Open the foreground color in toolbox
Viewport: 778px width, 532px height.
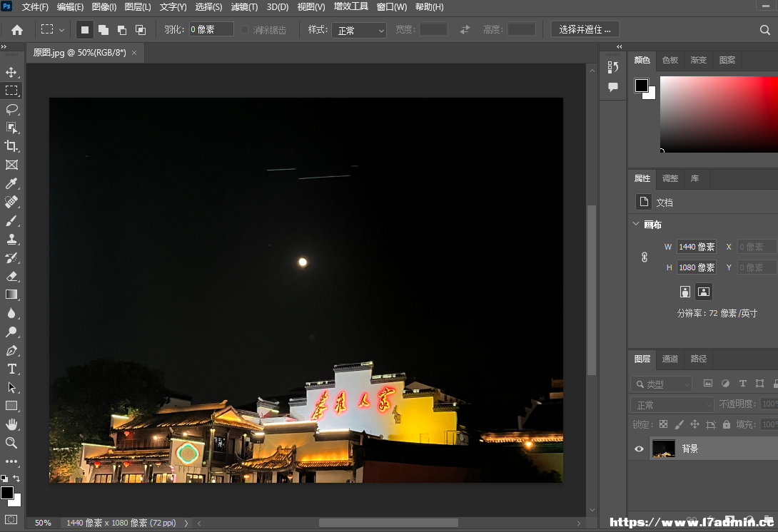pyautogui.click(x=7, y=493)
